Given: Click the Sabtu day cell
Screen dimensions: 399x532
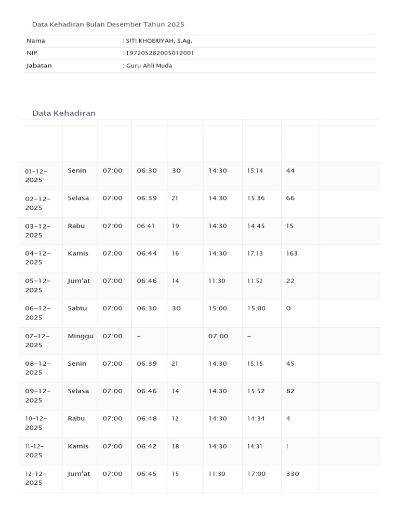Looking at the screenshot, I should [77, 309].
